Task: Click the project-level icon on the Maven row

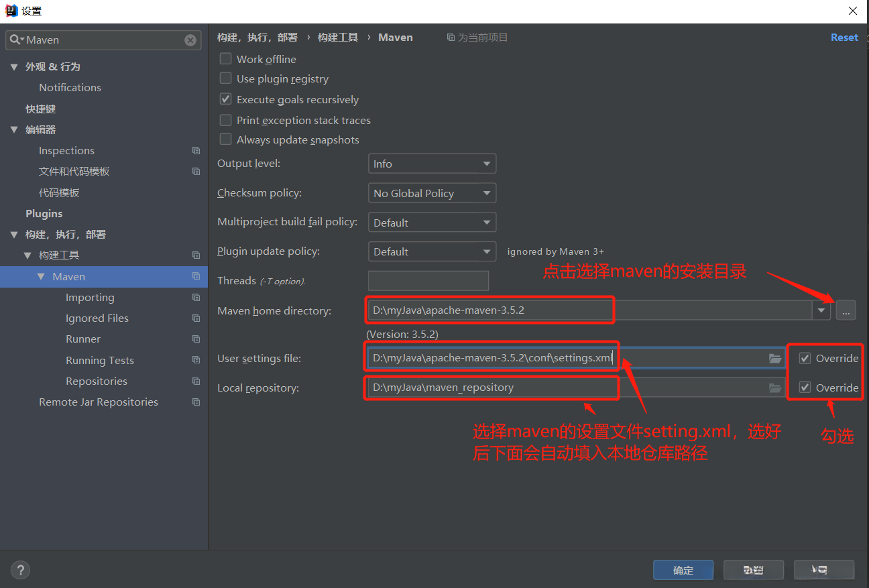Action: (x=196, y=276)
